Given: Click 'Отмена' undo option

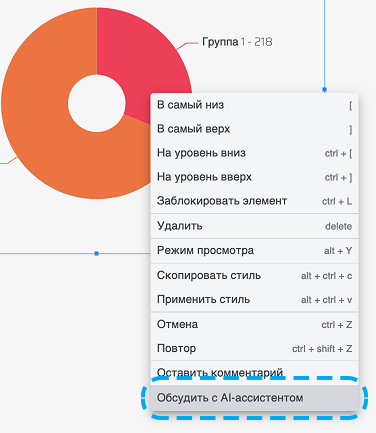Looking at the screenshot, I should point(254,324).
